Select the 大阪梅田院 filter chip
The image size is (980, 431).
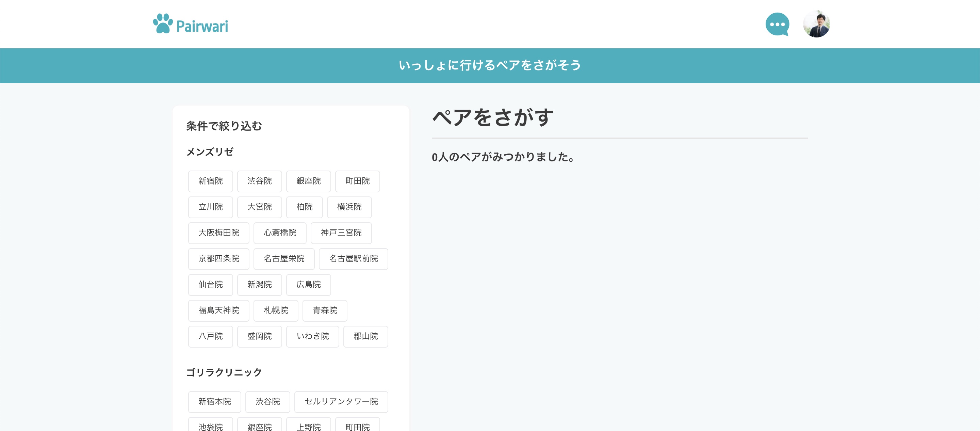[x=218, y=233]
